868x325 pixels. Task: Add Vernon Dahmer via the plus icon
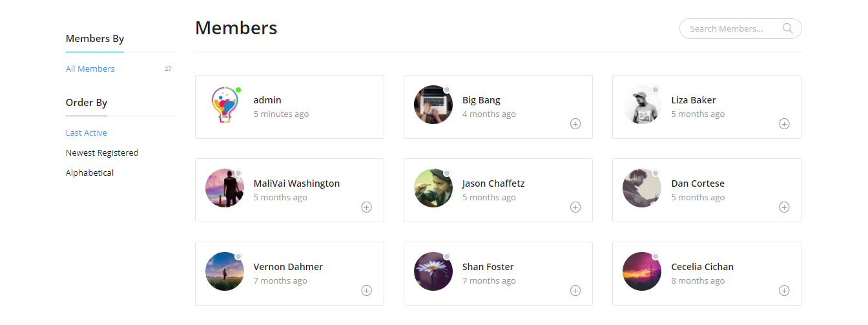point(366,290)
